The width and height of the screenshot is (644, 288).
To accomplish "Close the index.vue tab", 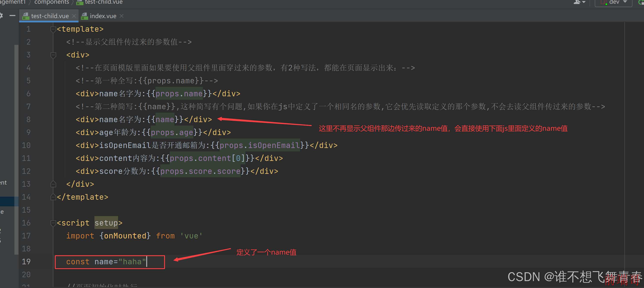I will click(x=122, y=16).
